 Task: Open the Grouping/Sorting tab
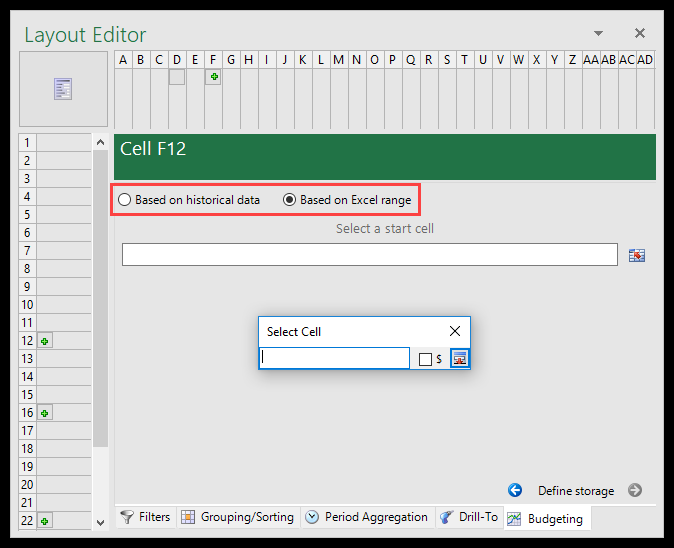click(x=238, y=517)
